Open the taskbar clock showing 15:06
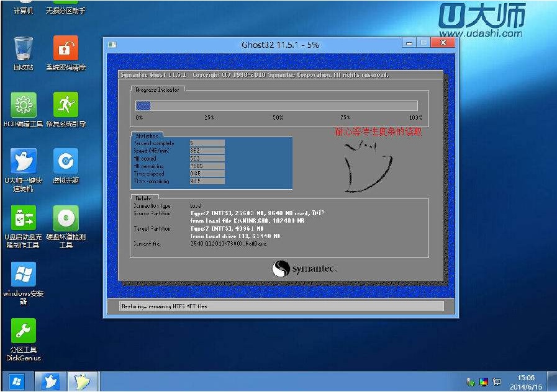This screenshot has height=392, width=557. coord(526,382)
